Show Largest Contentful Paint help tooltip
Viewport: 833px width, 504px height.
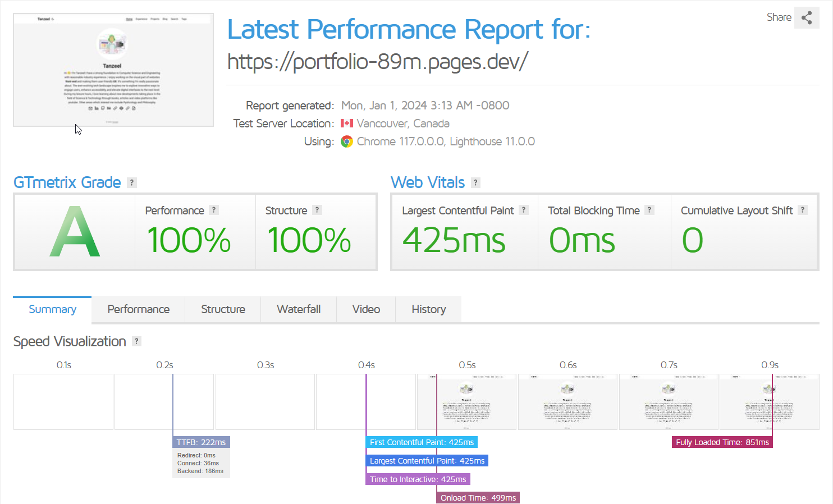pyautogui.click(x=524, y=210)
